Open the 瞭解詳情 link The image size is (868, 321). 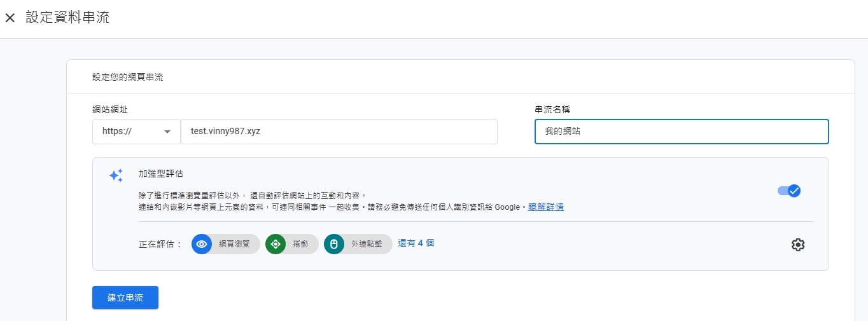coord(545,207)
